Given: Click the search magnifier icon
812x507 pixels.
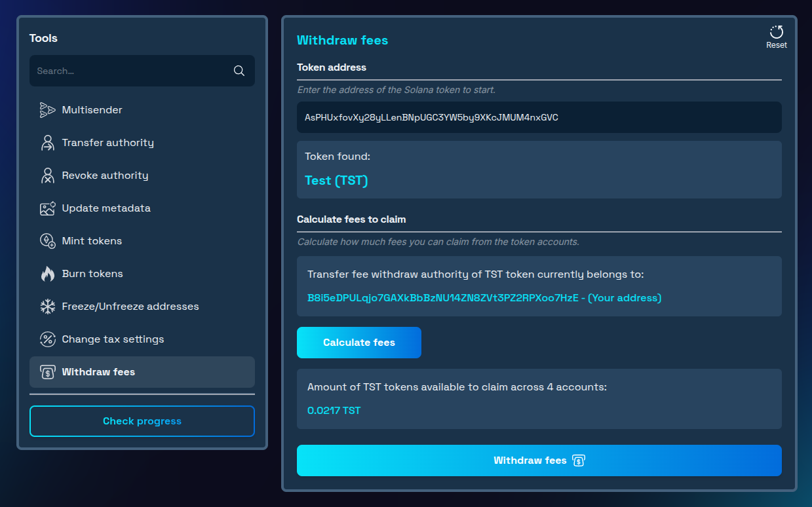Looking at the screenshot, I should [239, 71].
